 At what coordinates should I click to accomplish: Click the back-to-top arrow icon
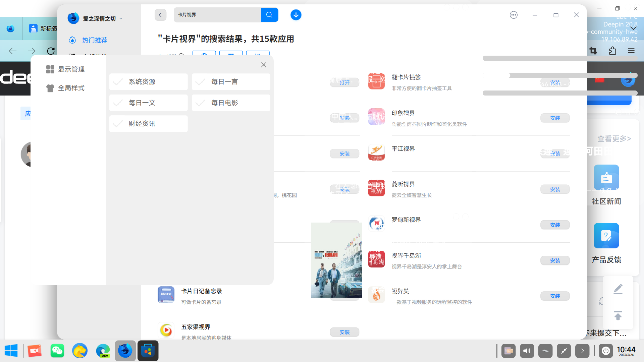tap(618, 315)
